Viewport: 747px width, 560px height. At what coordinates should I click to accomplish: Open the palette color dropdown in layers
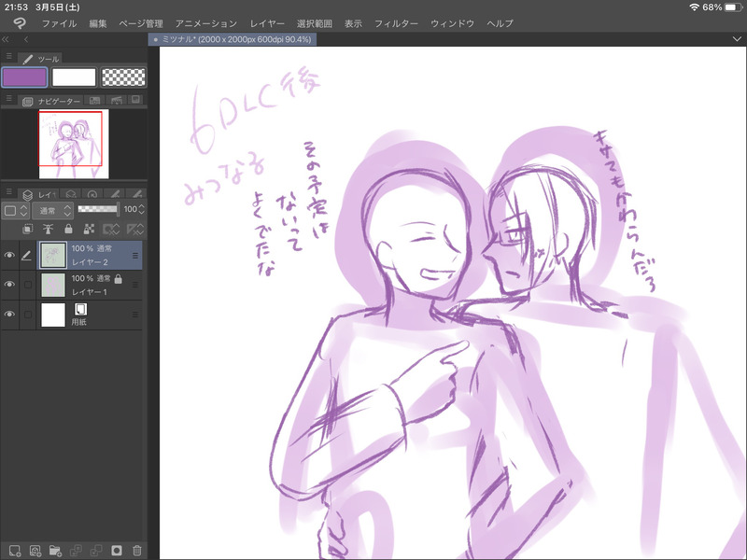(16, 210)
